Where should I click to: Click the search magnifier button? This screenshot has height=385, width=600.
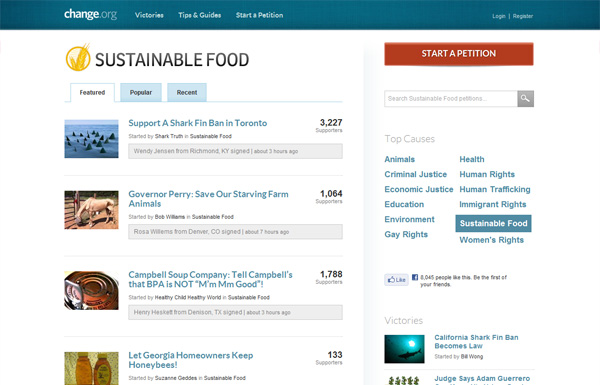point(525,99)
